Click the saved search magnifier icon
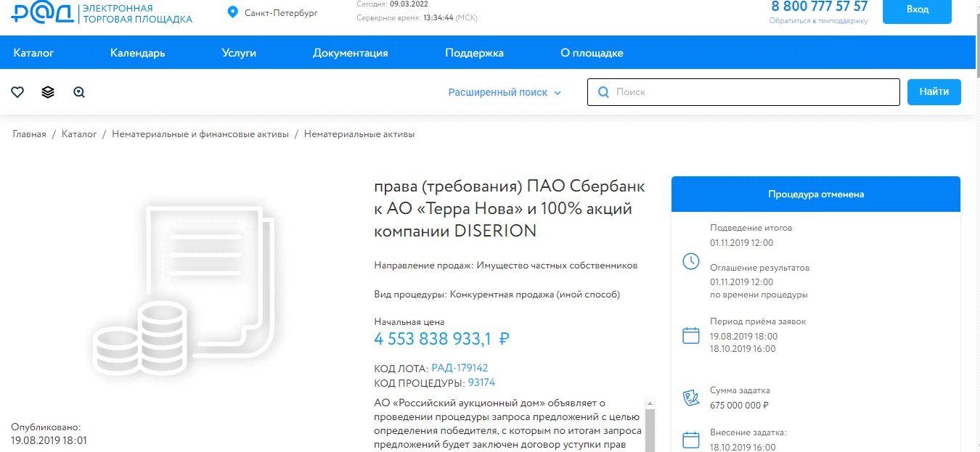980x452 pixels. click(79, 92)
